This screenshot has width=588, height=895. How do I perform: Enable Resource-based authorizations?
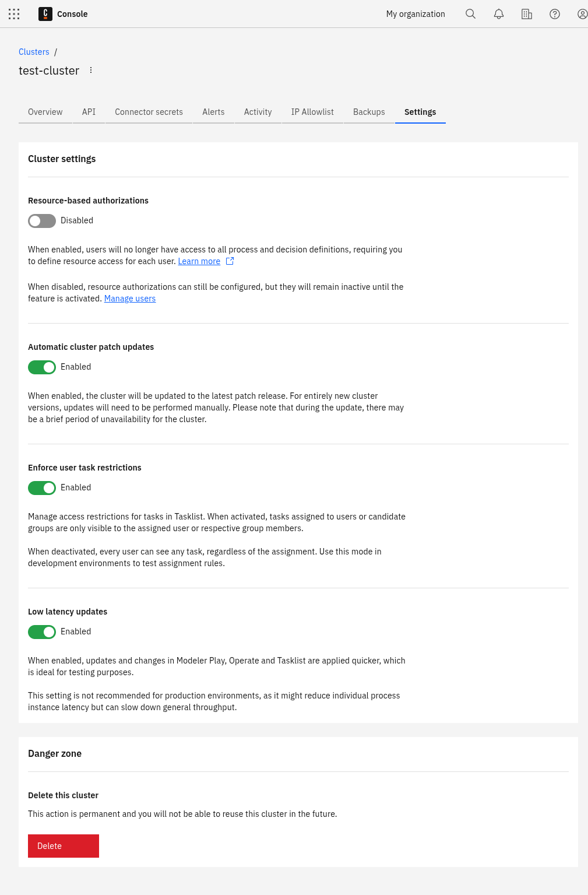pyautogui.click(x=41, y=220)
